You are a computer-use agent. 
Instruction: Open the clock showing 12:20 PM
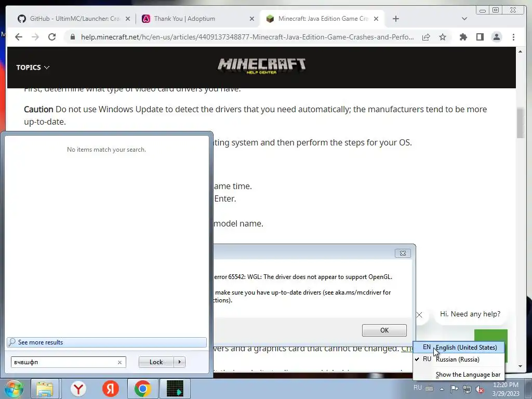click(x=506, y=389)
